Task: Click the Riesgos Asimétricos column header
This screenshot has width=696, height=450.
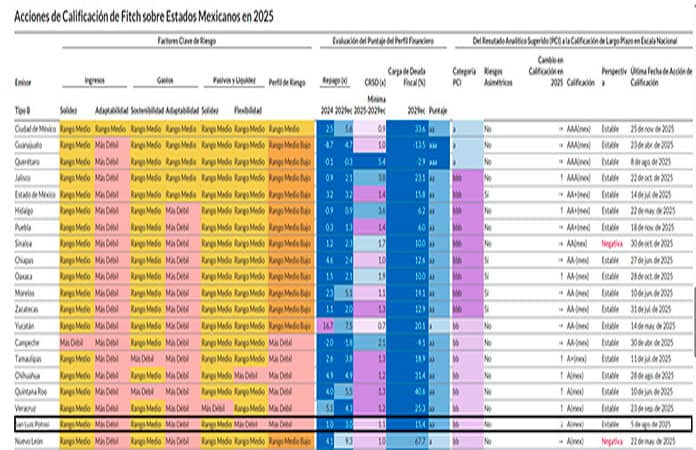Action: pyautogui.click(x=500, y=76)
